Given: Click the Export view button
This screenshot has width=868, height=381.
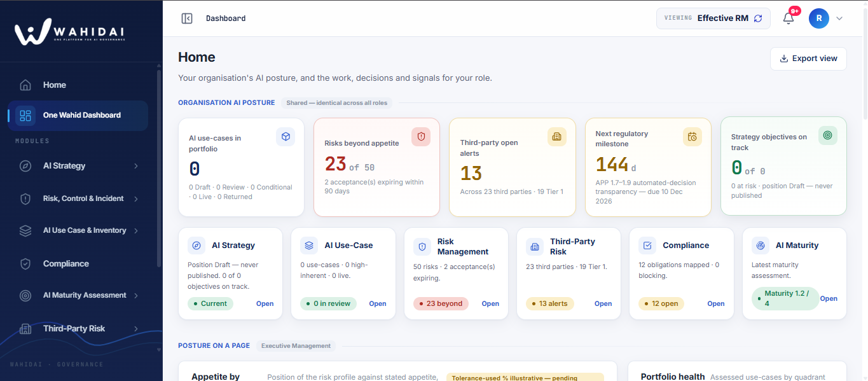Looking at the screenshot, I should pos(808,59).
